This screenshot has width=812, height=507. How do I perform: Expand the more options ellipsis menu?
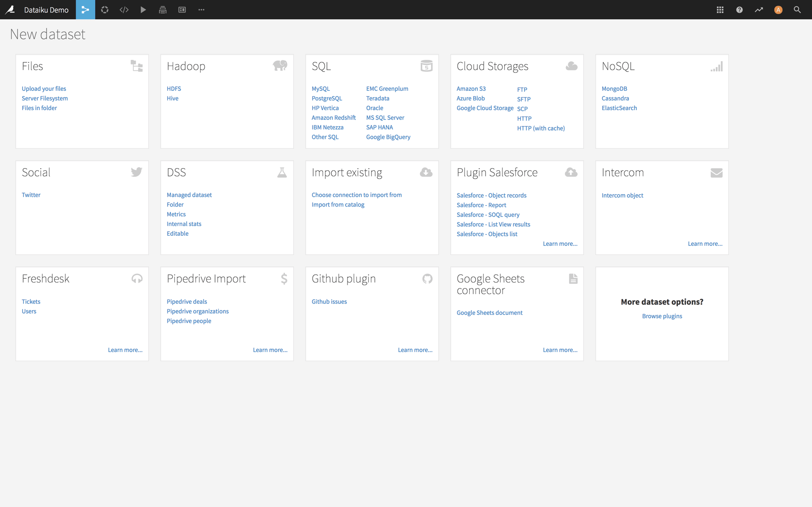coord(201,10)
